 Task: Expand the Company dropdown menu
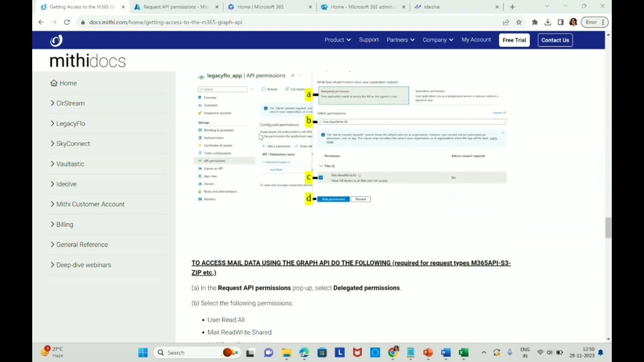[438, 40]
